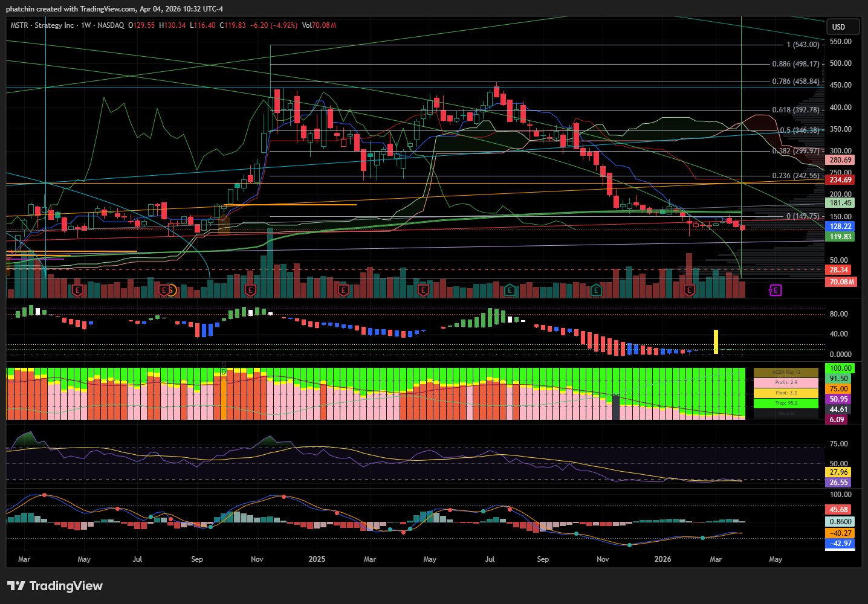Click the yellow Float: 2.2 cell

(x=786, y=393)
